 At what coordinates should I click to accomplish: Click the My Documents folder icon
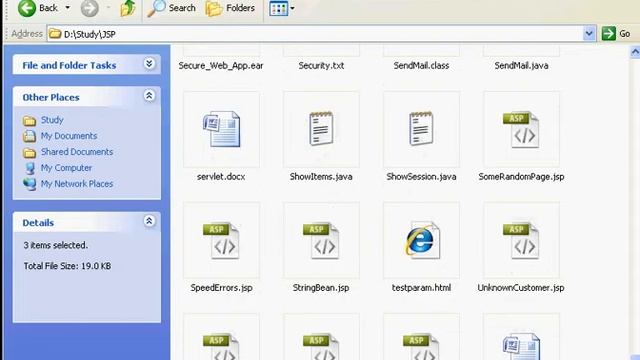(29, 136)
